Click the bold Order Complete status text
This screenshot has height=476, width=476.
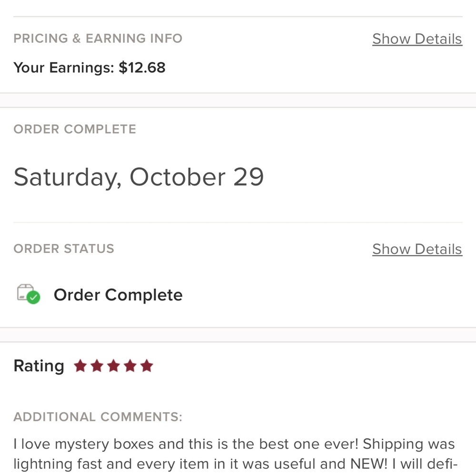[x=118, y=295]
